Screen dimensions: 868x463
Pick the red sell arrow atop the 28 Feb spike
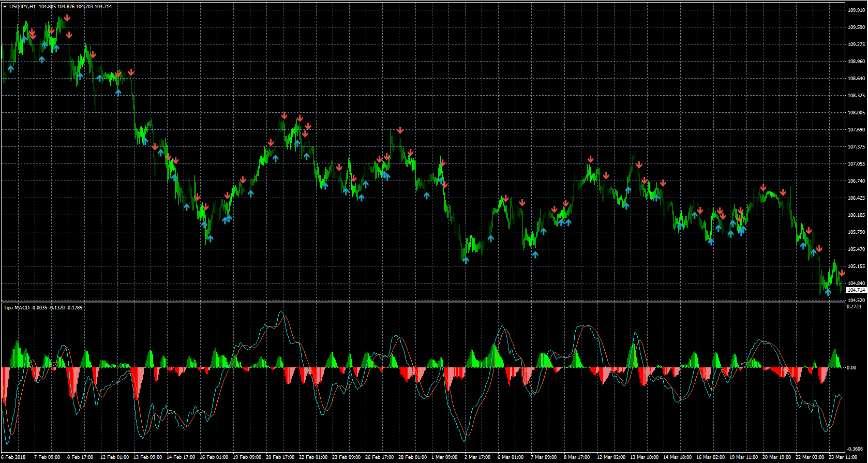tap(400, 130)
